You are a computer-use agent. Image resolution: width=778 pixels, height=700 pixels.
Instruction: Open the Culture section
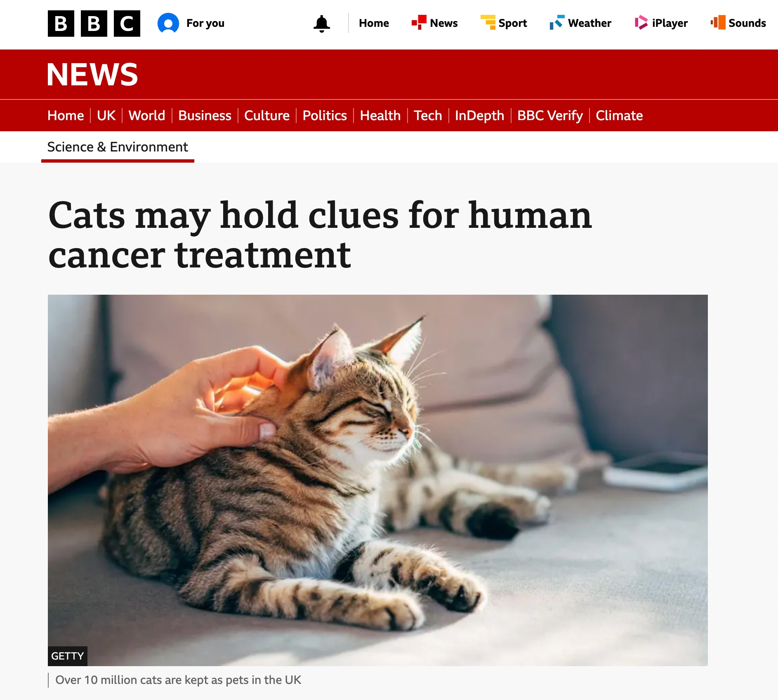(267, 116)
